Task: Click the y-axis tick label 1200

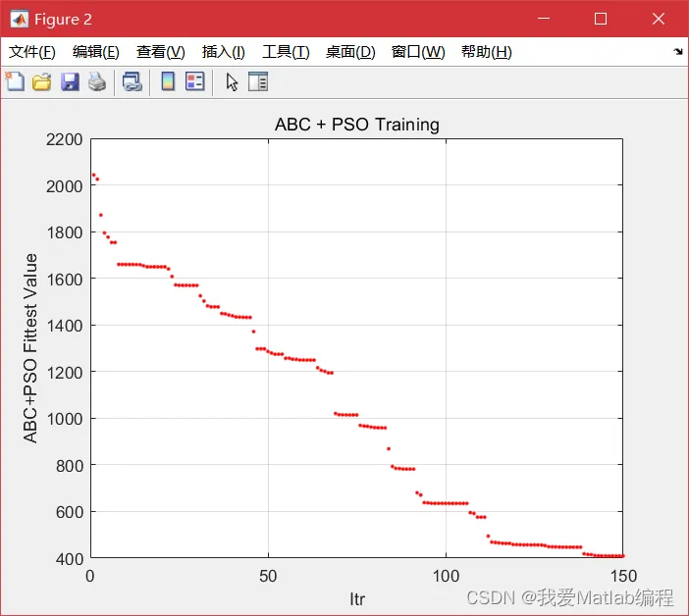Action: pos(64,373)
